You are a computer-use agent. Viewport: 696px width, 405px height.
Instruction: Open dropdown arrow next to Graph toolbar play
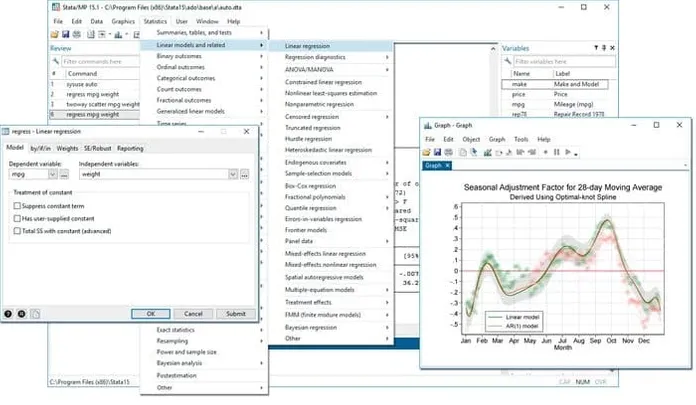pyautogui.click(x=576, y=154)
